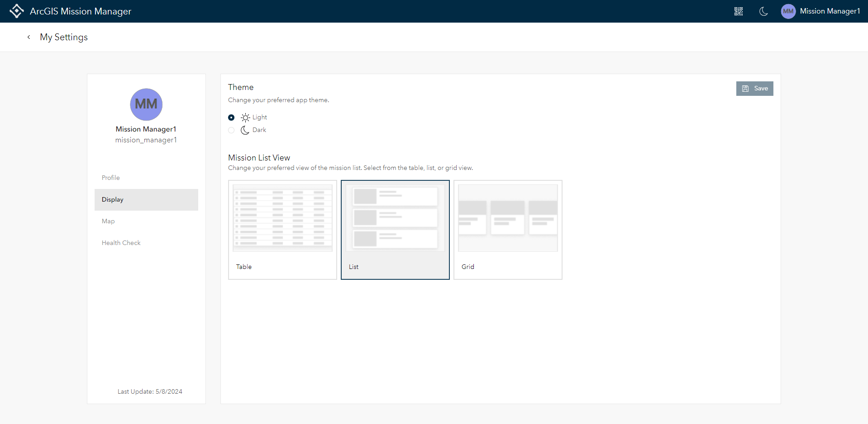This screenshot has width=868, height=424.
Task: Save the display settings
Action: [754, 88]
